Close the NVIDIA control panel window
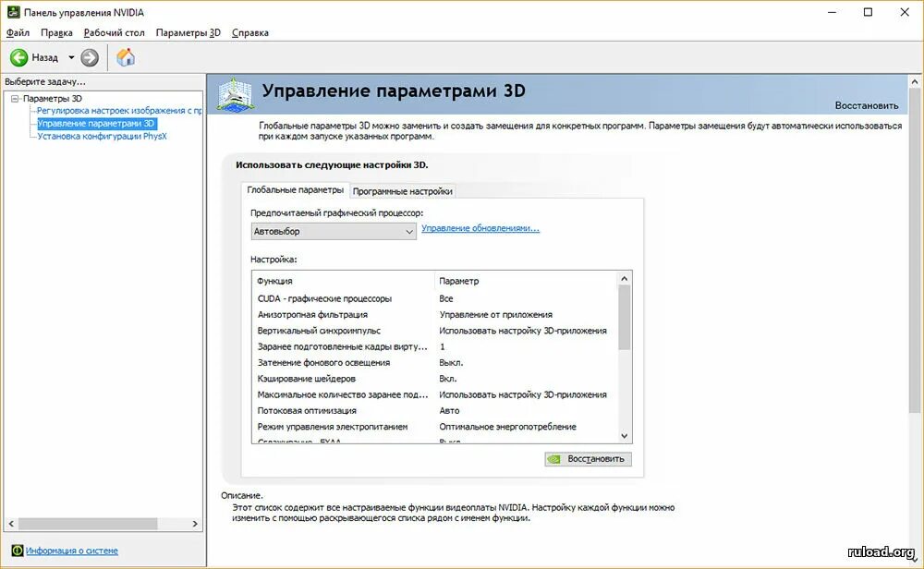Image resolution: width=924 pixels, height=569 pixels. pos(905,12)
